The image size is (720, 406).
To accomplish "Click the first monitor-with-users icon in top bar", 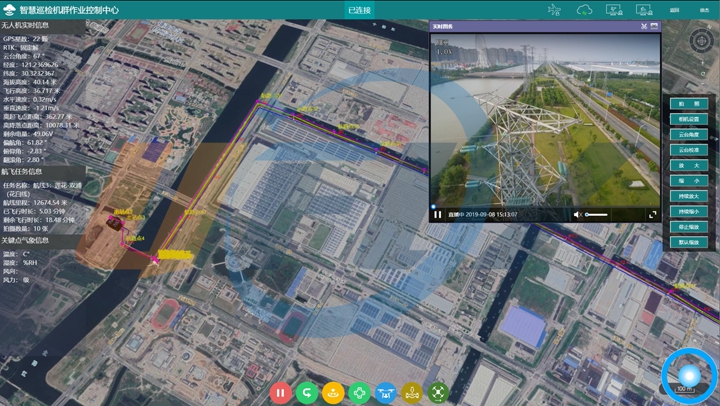I will 614,10.
